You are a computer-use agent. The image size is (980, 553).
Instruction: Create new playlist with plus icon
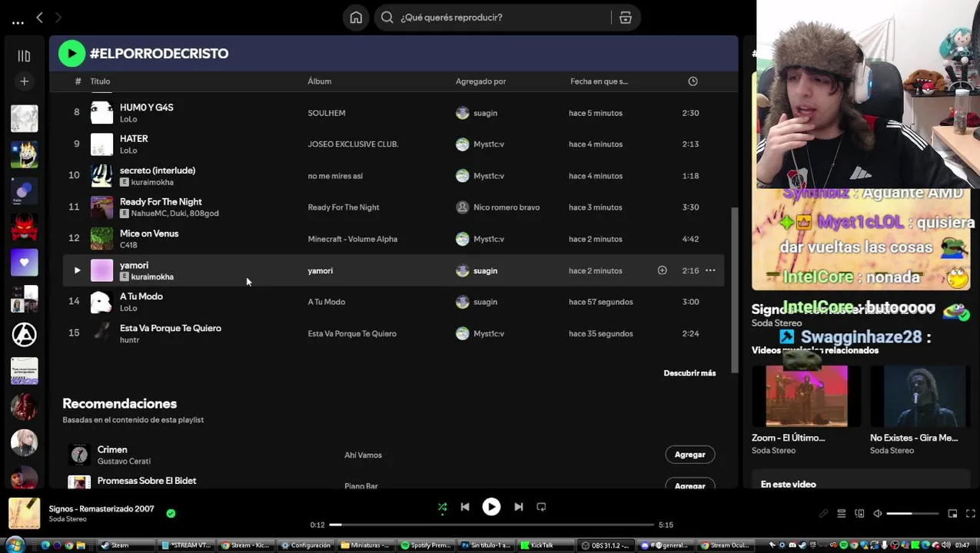click(24, 81)
